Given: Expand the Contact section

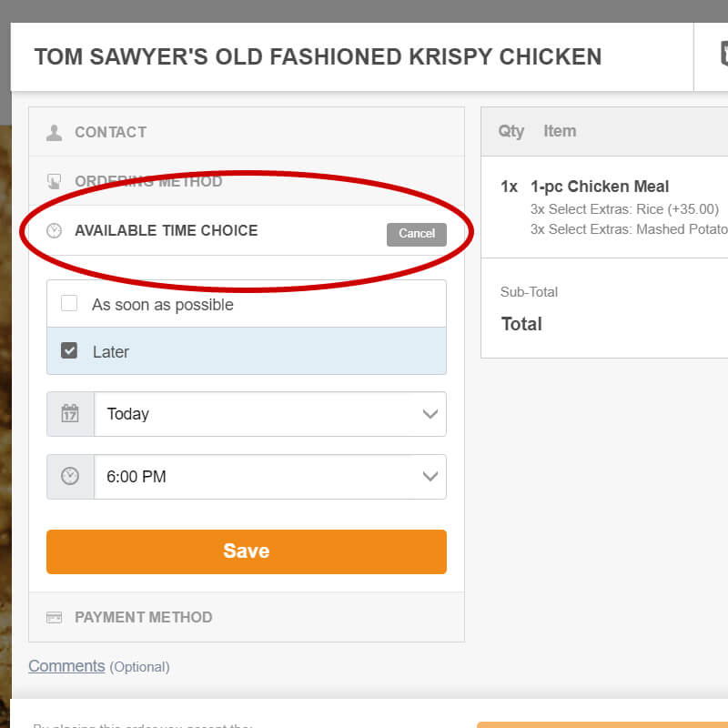Looking at the screenshot, I should click(x=111, y=133).
